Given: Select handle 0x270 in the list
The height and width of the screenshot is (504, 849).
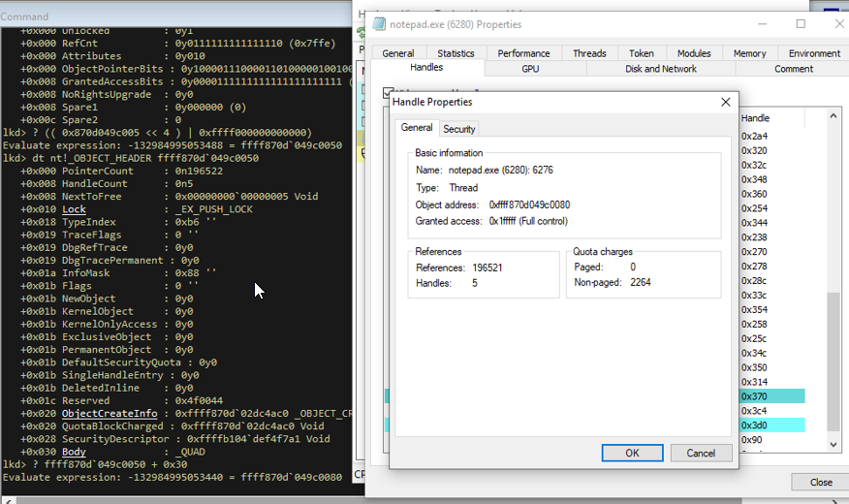Looking at the screenshot, I should 754,252.
